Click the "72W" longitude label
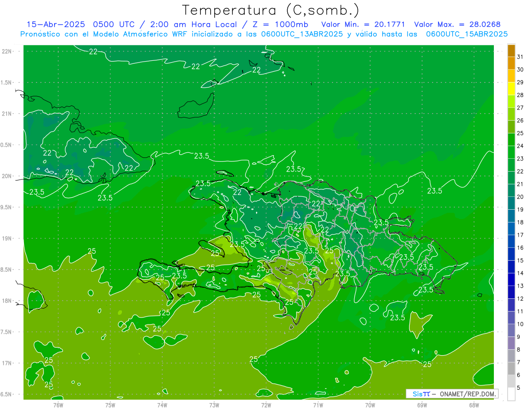The width and height of the screenshot is (532, 411). [x=266, y=405]
